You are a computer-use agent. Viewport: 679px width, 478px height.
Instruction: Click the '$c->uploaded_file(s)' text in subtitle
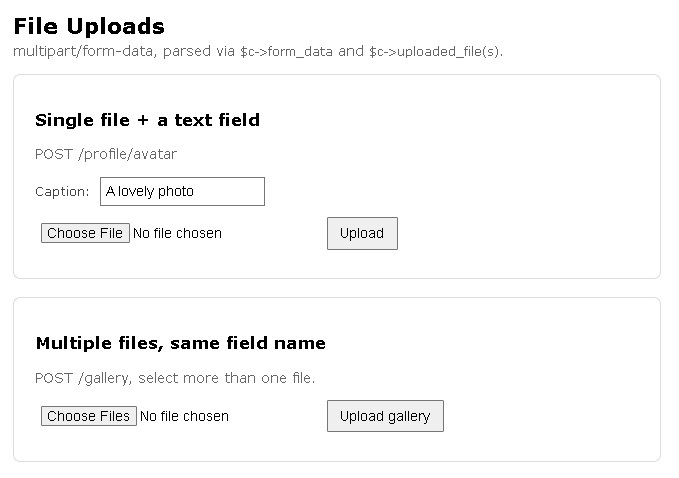pos(435,52)
